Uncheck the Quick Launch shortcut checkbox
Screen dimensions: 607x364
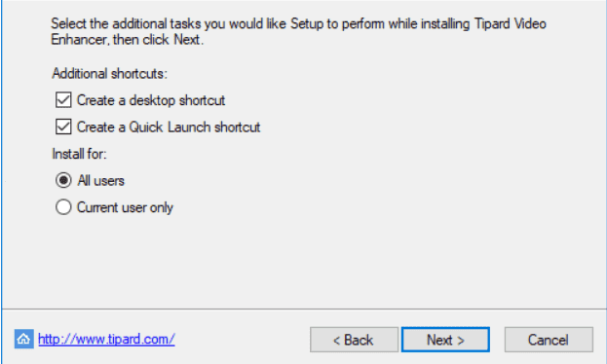[63, 127]
